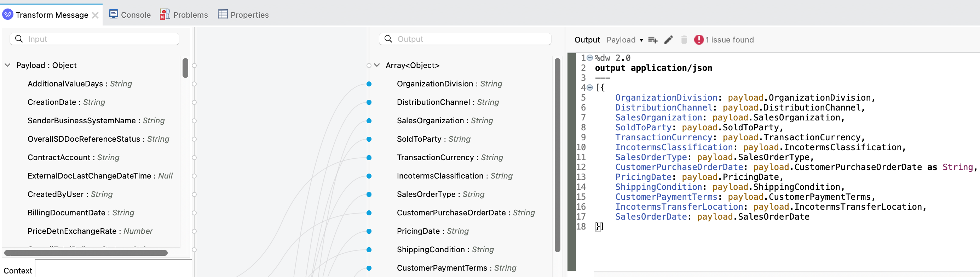Image resolution: width=980 pixels, height=277 pixels.
Task: Click the Transform Message tab icon
Action: point(8,15)
